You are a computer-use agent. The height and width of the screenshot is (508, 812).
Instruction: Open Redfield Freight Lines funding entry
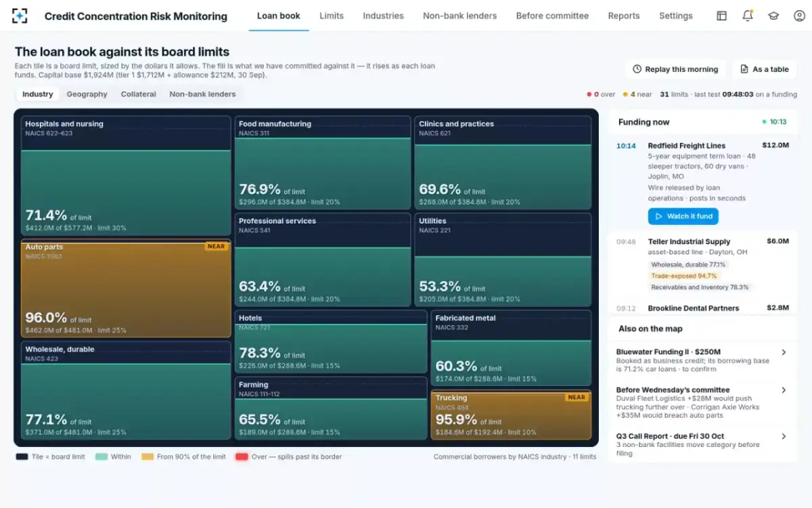click(x=702, y=182)
